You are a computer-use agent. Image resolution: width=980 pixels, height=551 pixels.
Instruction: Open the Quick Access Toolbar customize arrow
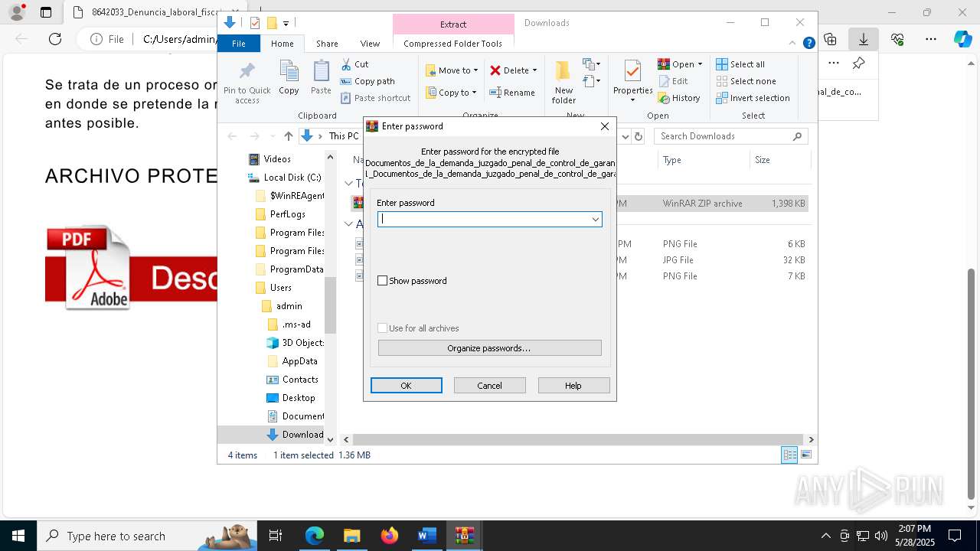tap(286, 24)
